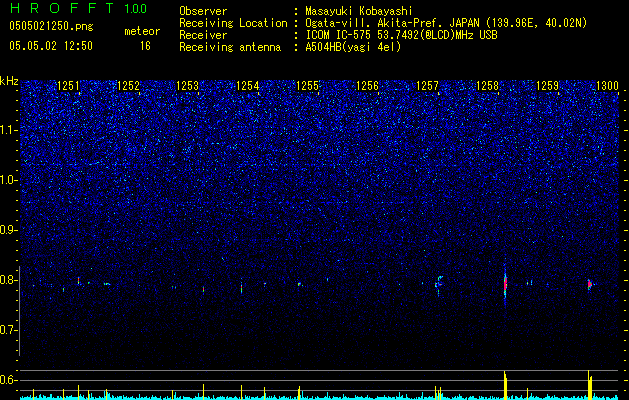This screenshot has width=629, height=400.
Task: Click the tallest yellow power spike after 1258
Action: pos(505,385)
